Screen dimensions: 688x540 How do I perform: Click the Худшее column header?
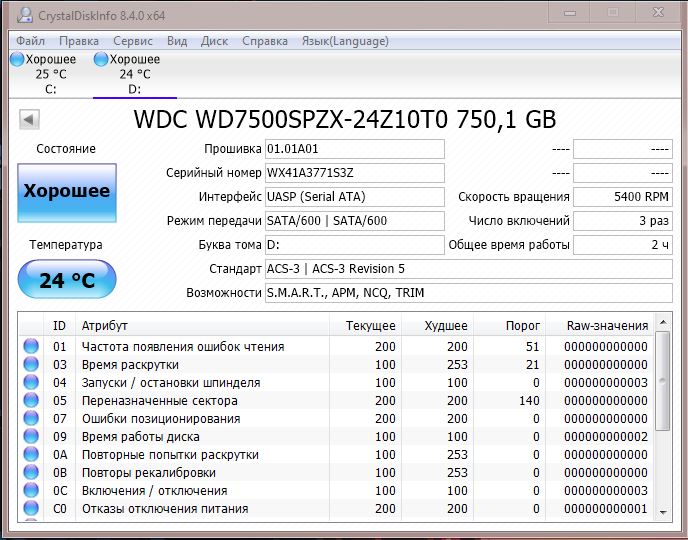point(437,325)
